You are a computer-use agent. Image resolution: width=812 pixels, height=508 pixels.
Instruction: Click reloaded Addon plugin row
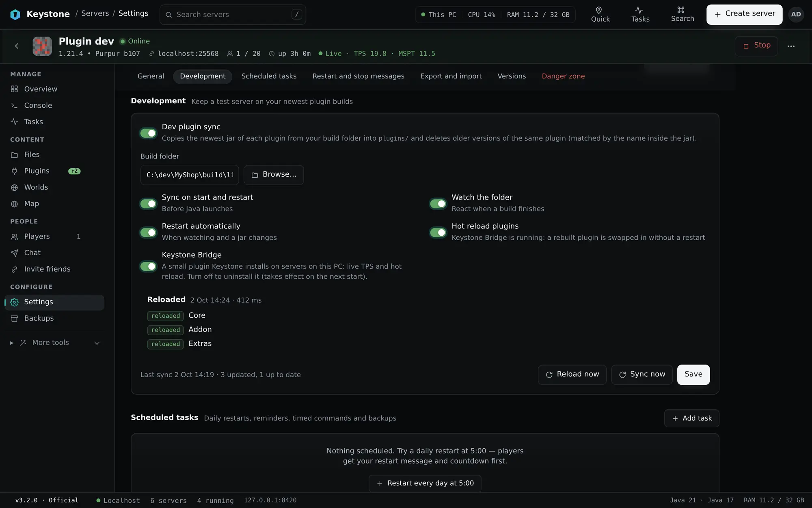pyautogui.click(x=179, y=330)
